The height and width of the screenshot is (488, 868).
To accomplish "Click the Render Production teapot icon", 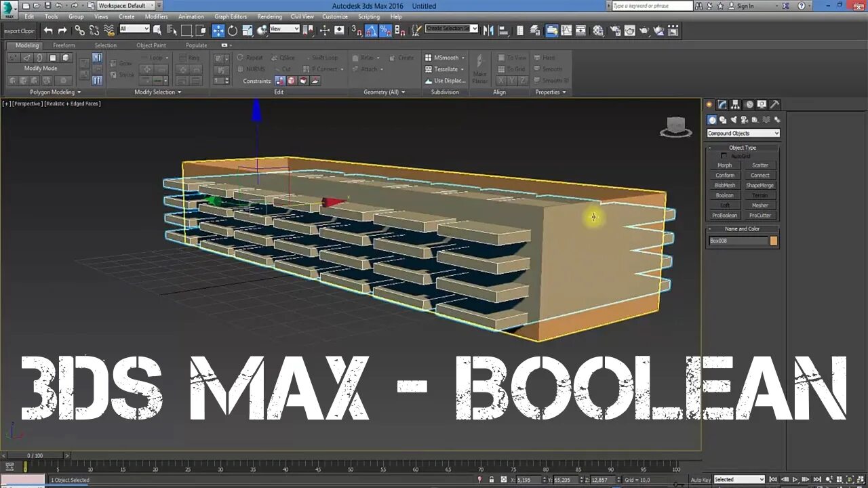I will tap(644, 30).
